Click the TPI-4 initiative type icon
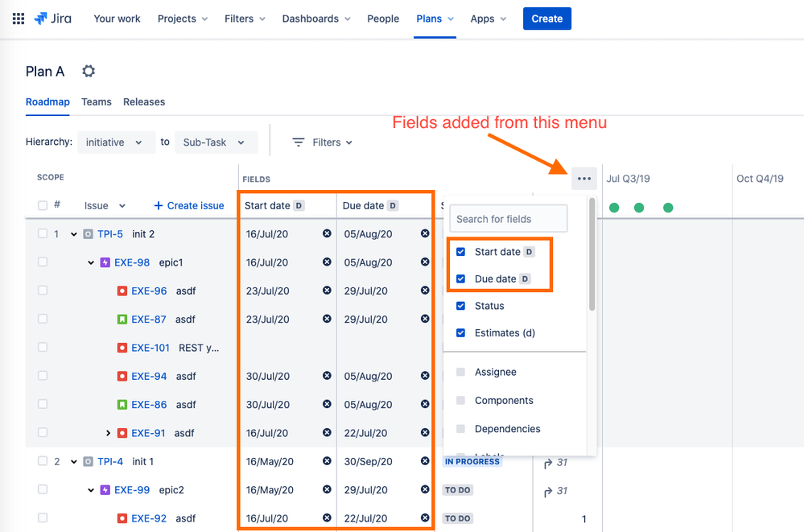 point(89,462)
